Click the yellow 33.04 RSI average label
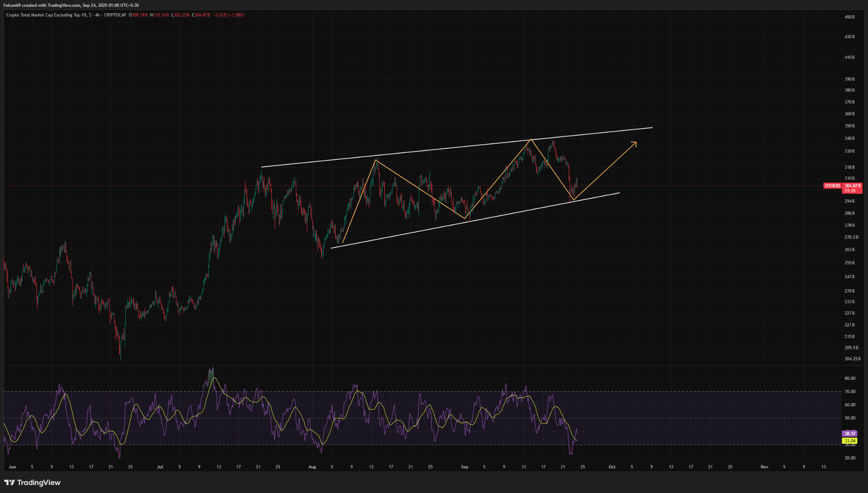This screenshot has height=493, width=868. [849, 441]
